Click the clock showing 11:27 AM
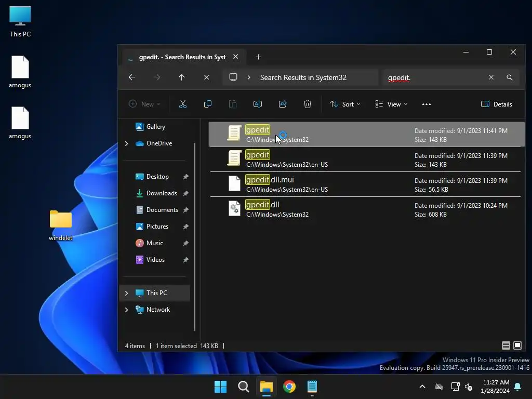The width and height of the screenshot is (532, 399). click(495, 387)
